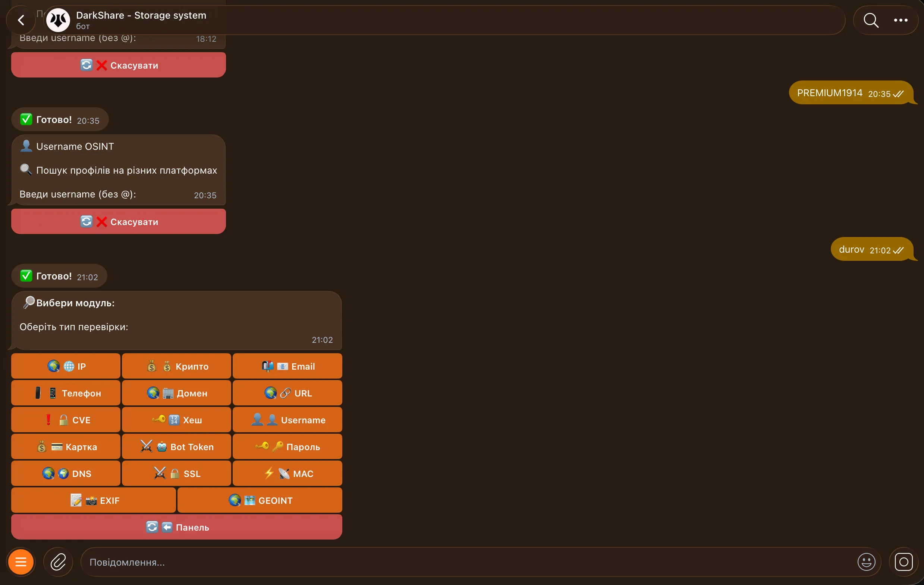Click the Username OSINT heading text
The image size is (924, 585).
pyautogui.click(x=75, y=146)
